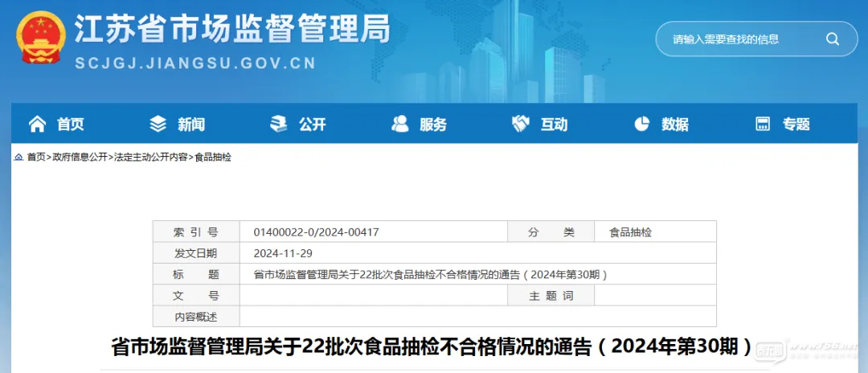Click the 专题 window icon

click(763, 124)
